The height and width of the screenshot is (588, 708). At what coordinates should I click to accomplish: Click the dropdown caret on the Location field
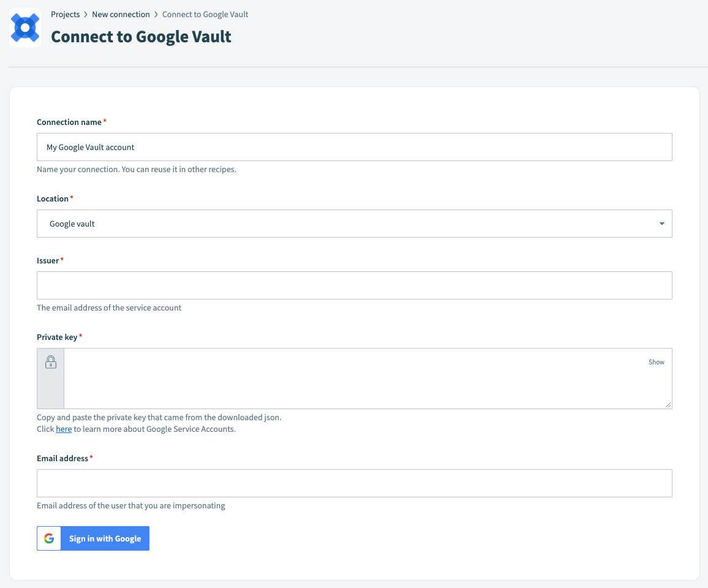click(x=661, y=224)
